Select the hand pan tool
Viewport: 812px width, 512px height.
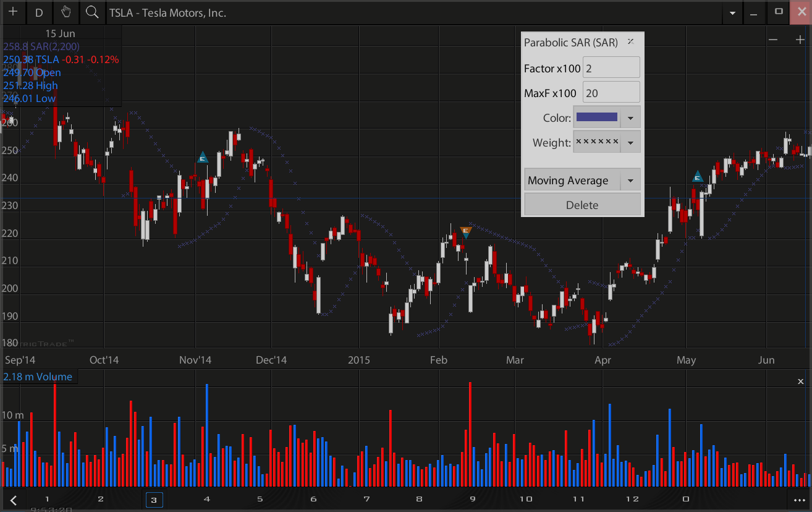(x=66, y=12)
